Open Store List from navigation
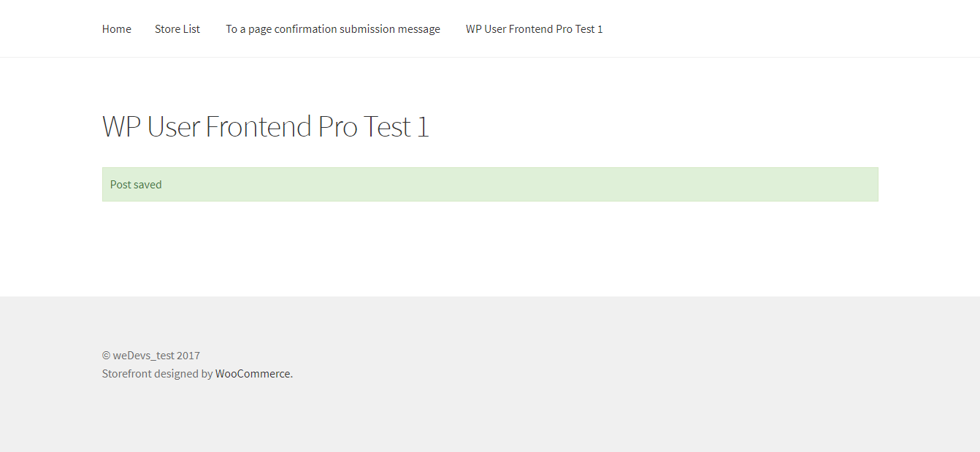Screen dimensions: 980x452 (177, 28)
